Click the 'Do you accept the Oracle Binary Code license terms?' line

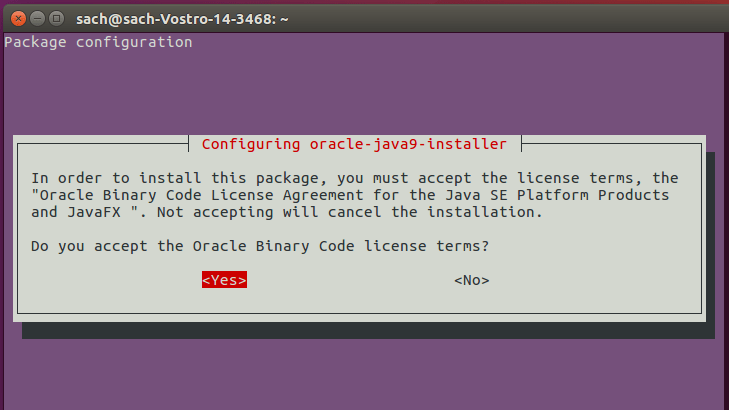point(260,246)
